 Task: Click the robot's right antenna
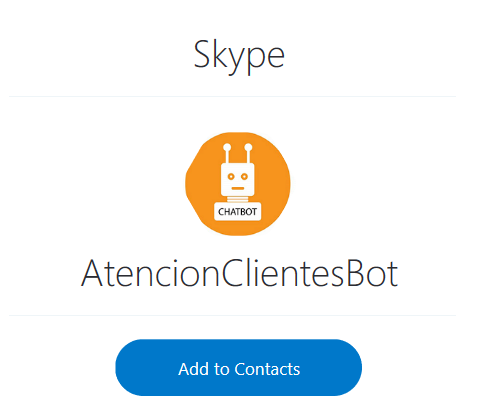pos(248,154)
